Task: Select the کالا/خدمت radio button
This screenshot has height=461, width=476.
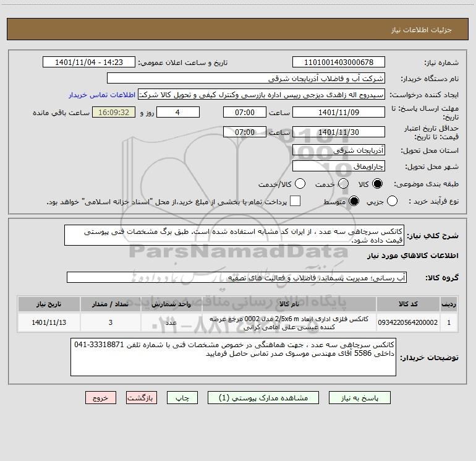Action: (x=300, y=184)
